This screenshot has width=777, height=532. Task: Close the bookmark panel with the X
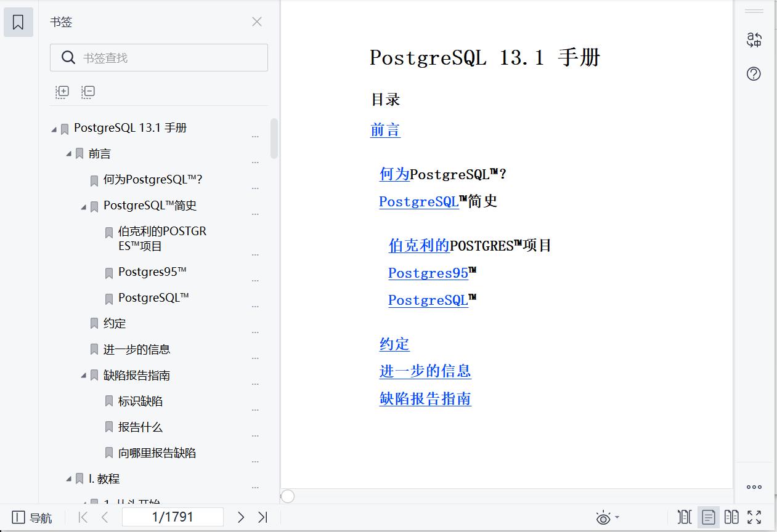(x=257, y=22)
